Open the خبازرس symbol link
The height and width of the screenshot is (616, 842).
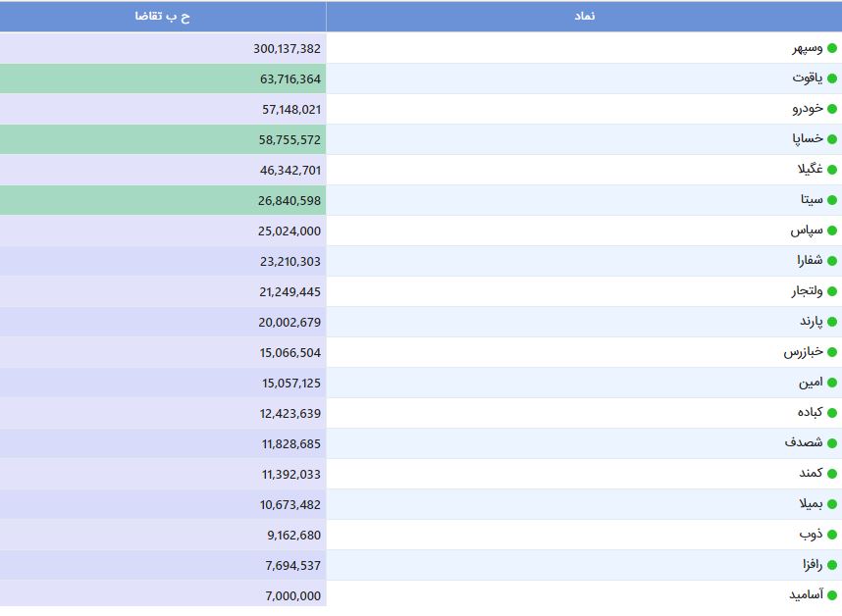coord(804,352)
